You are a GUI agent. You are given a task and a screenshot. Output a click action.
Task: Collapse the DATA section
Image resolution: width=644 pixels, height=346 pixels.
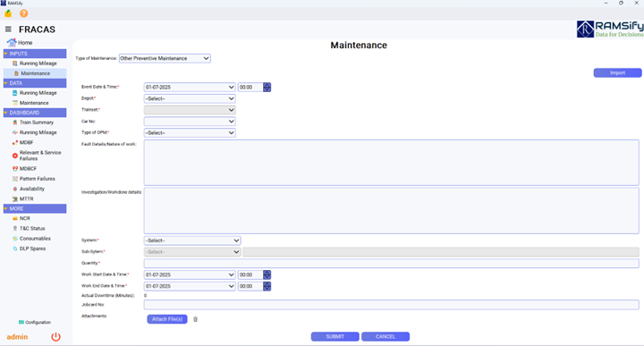(x=35, y=83)
